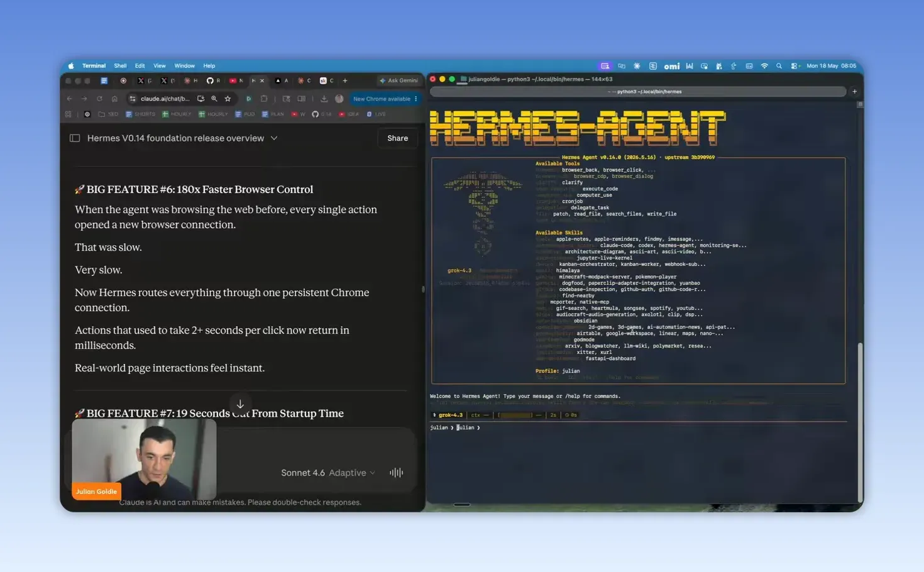
Task: Open Chrome downloads icon
Action: [324, 99]
